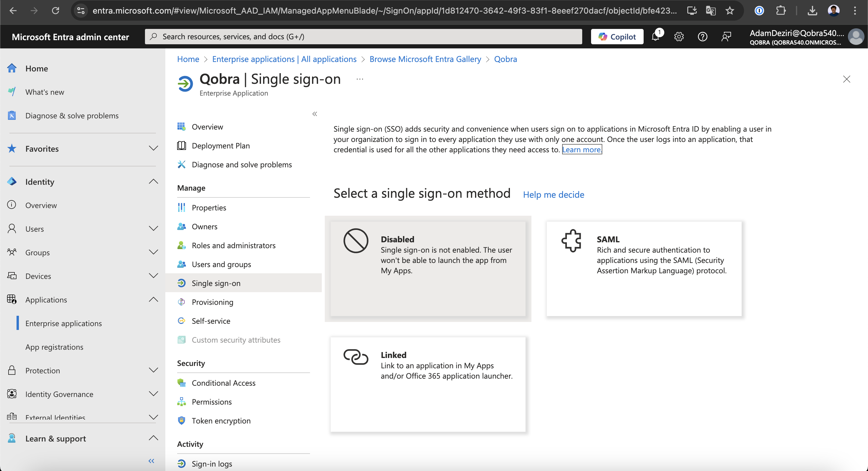Collapse the Identity section
Viewport: 868px width, 471px height.
click(x=153, y=181)
